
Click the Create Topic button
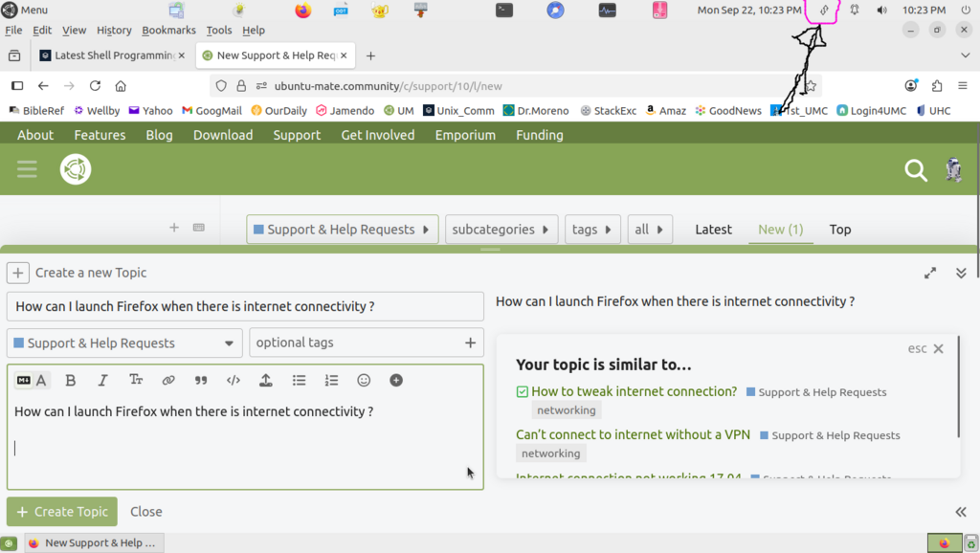(x=62, y=512)
